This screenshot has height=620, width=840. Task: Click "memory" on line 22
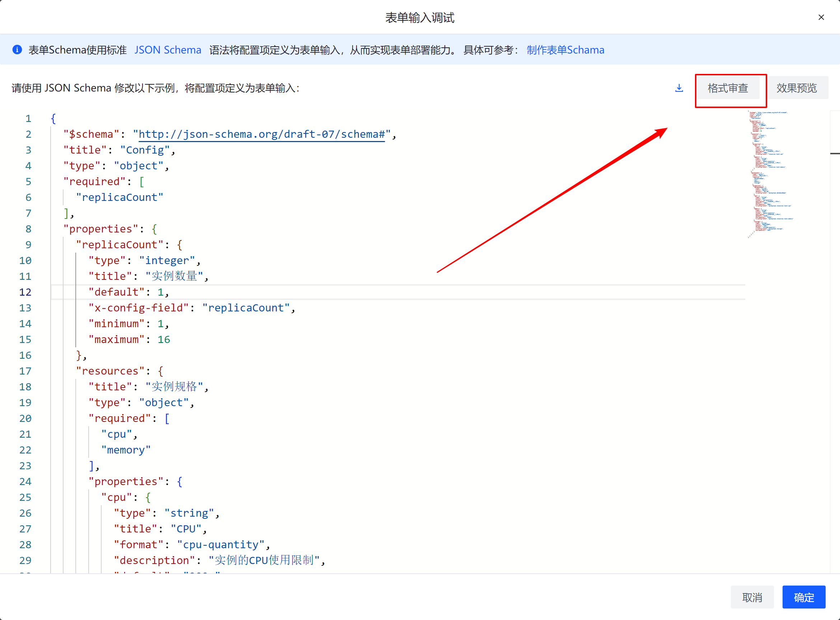126,450
